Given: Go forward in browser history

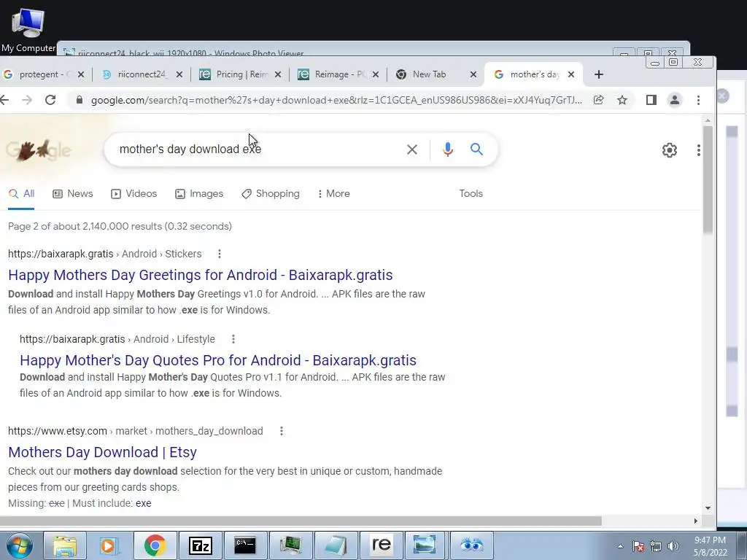Looking at the screenshot, I should coord(27,100).
